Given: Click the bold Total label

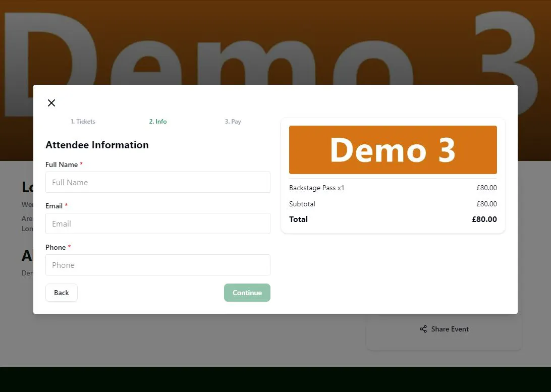Looking at the screenshot, I should 298,219.
